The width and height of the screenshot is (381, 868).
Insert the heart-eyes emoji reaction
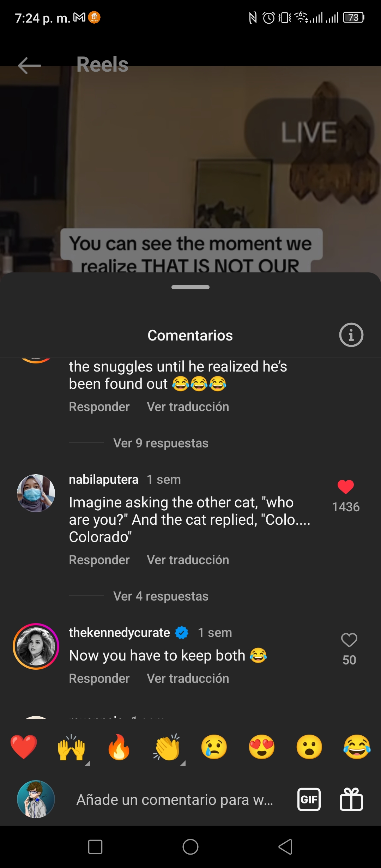coord(262,747)
